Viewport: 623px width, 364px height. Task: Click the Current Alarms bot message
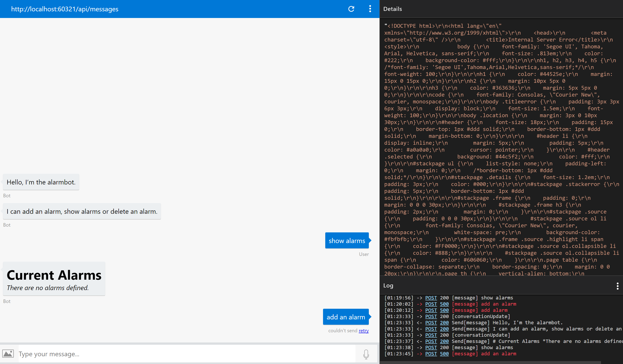(54, 279)
